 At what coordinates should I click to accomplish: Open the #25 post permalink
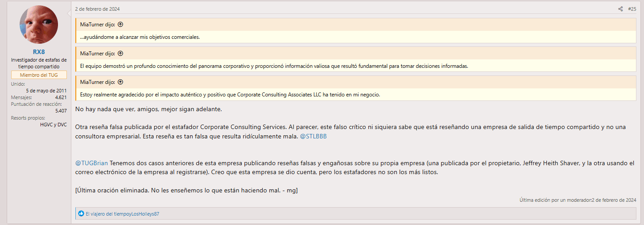[x=632, y=9]
